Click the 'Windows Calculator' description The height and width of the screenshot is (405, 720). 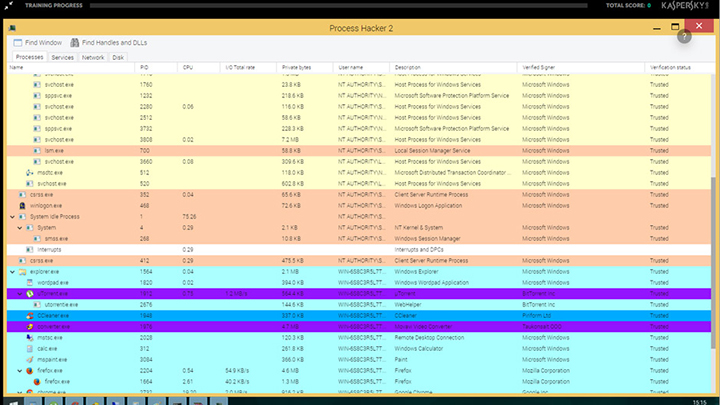[x=418, y=349]
